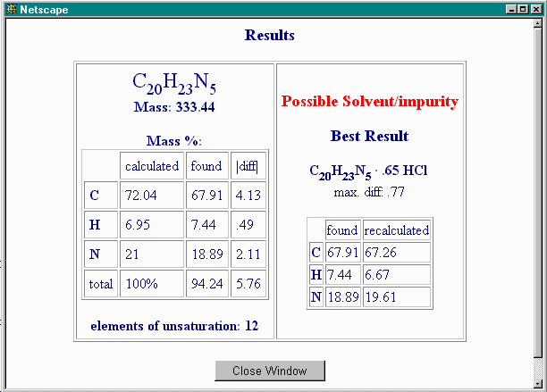Viewport: 547px width, 392px height.
Task: Click the Results heading
Action: pyautogui.click(x=270, y=35)
